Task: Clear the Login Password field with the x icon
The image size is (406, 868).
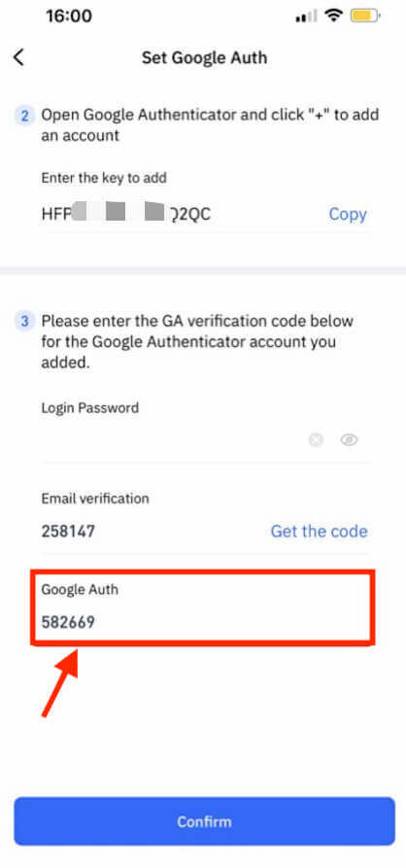Action: 316,440
